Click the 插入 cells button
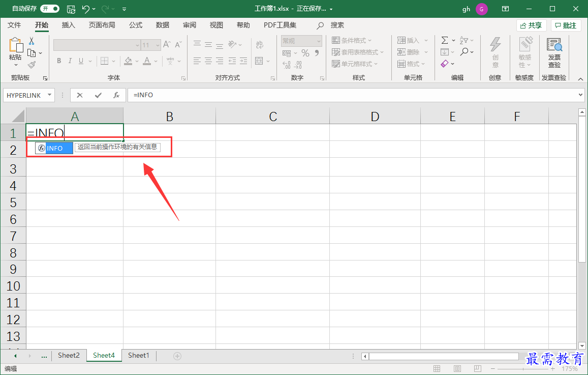 tap(408, 41)
